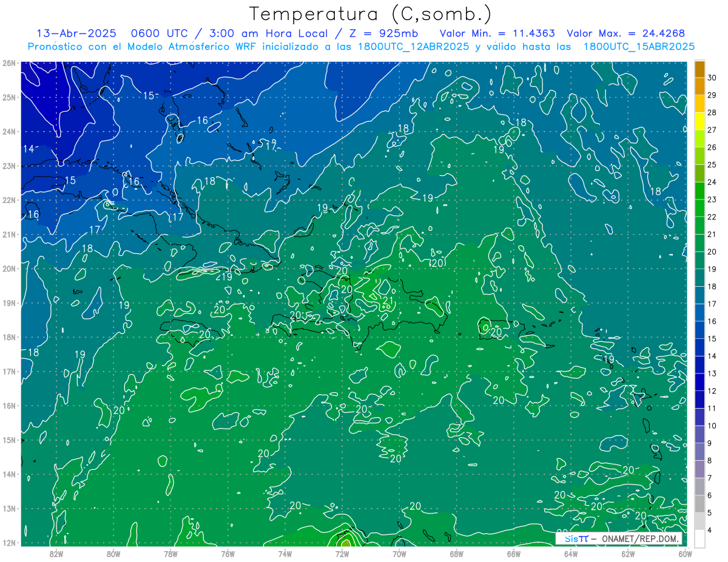This screenshot has height=562, width=728.
Task: Click the longitude axis label "80W"
Action: (113, 554)
